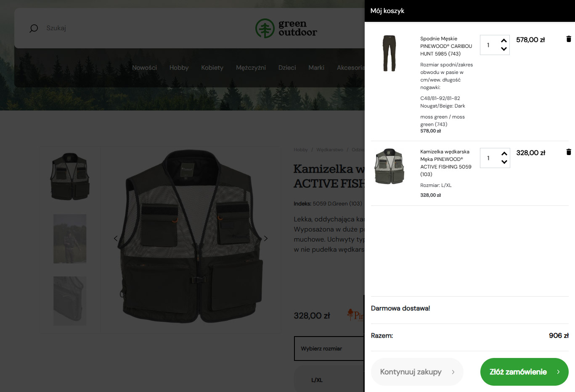575x392 pixels.
Task: Open the Kamizelka wędkarska product link in cart
Action: 445,163
